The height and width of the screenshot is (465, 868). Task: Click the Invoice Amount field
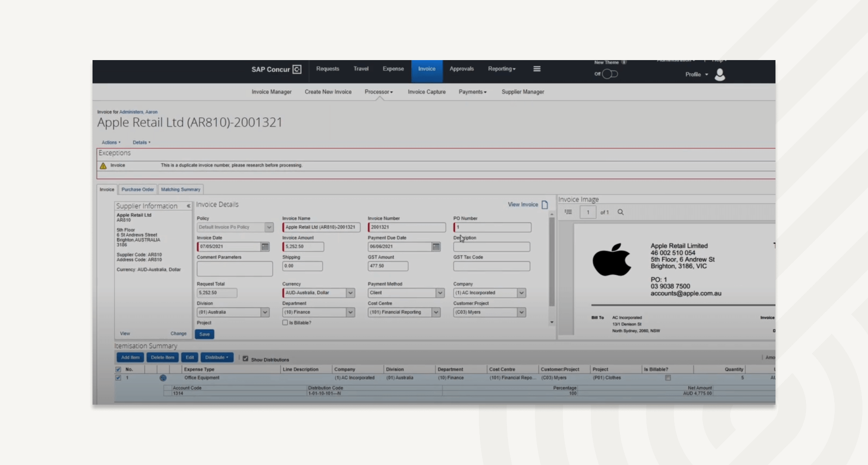[303, 247]
